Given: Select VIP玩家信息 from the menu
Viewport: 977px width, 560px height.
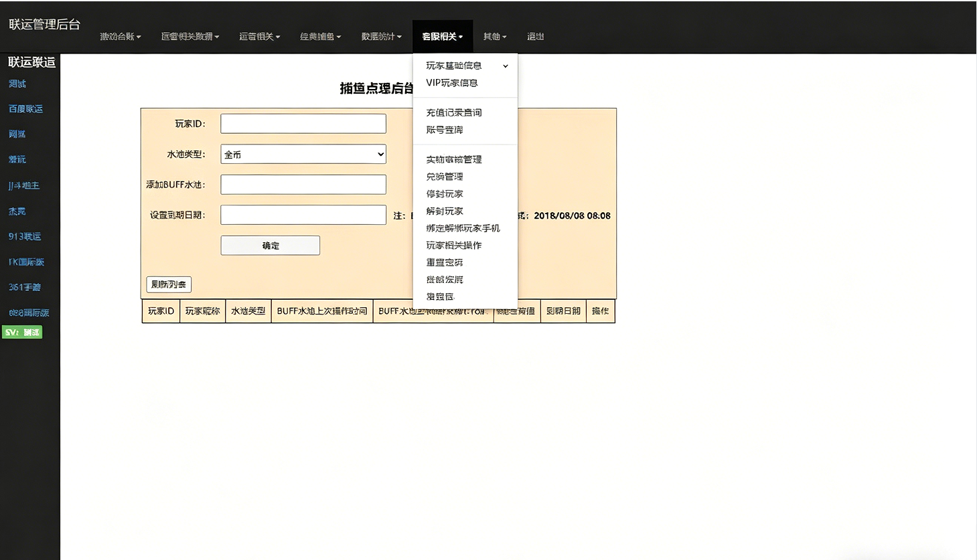Looking at the screenshot, I should 452,82.
